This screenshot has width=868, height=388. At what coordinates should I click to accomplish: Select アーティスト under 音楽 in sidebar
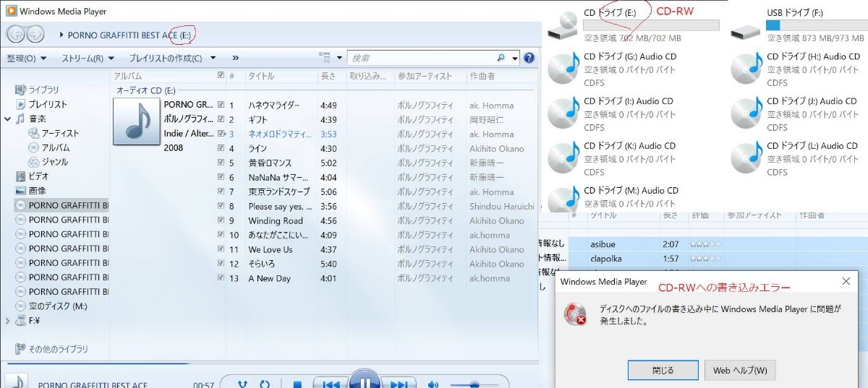pos(53,133)
